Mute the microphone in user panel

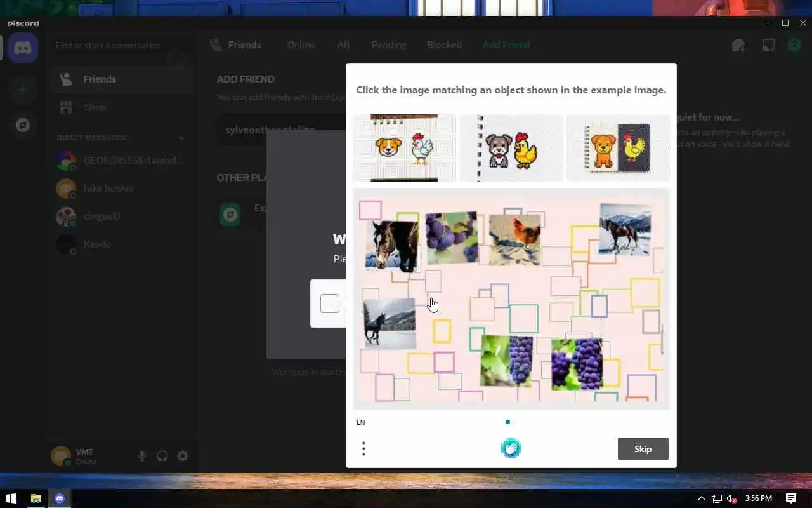click(x=142, y=456)
